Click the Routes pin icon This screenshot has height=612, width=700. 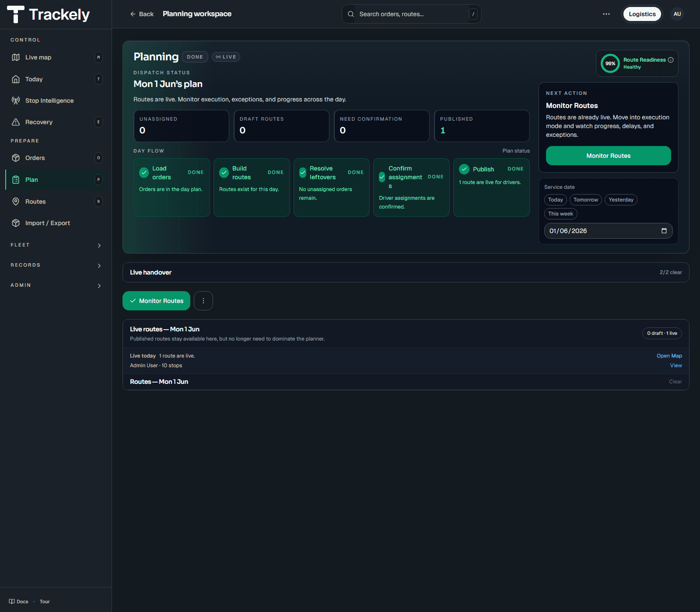coord(16,202)
